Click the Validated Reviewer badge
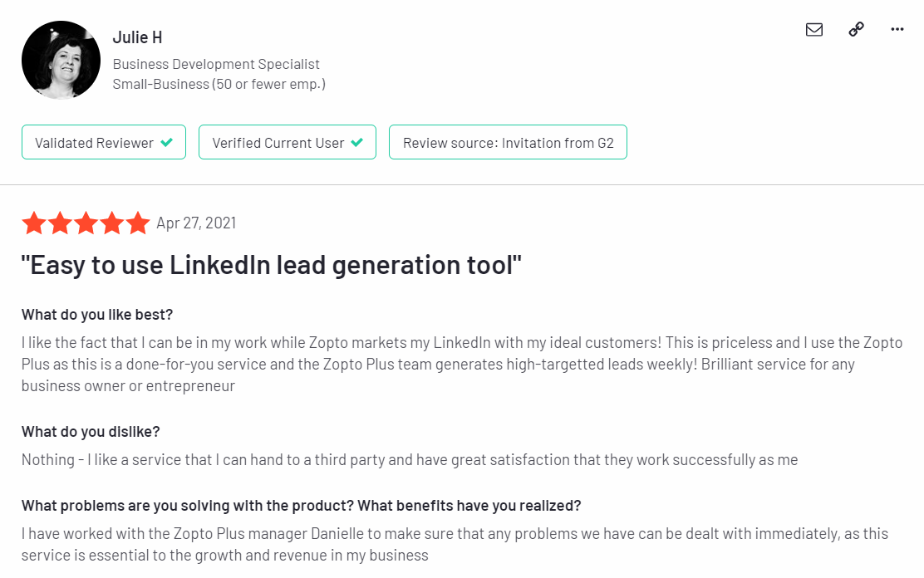This screenshot has height=578, width=924. coord(104,142)
